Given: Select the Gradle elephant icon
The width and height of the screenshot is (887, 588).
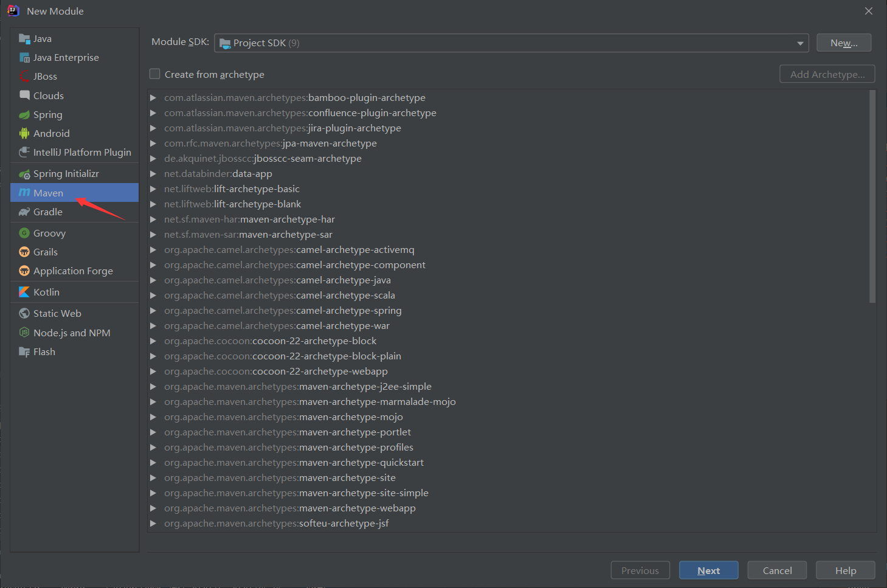Looking at the screenshot, I should click(x=24, y=212).
